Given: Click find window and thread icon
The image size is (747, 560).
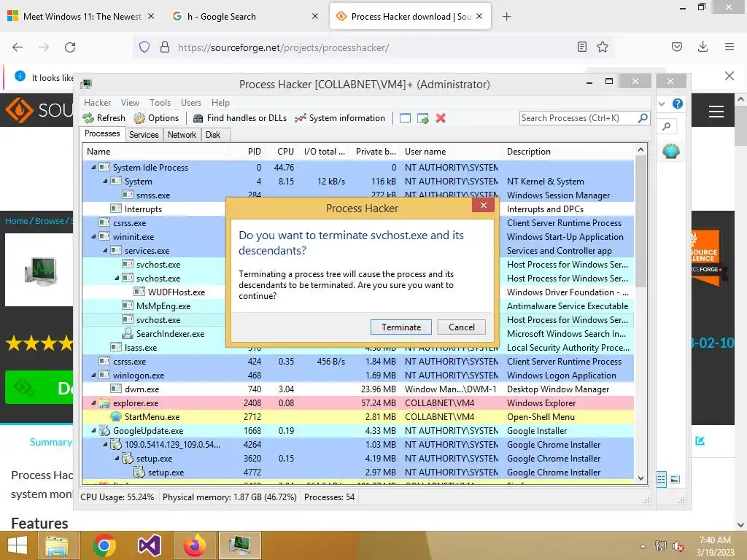Looking at the screenshot, I should (422, 118).
